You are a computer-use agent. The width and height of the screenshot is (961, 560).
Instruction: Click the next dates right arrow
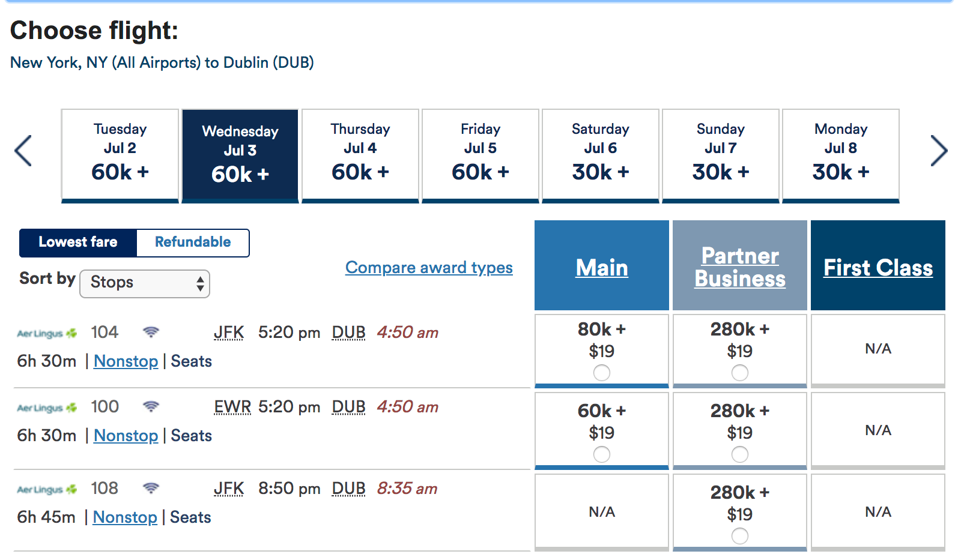click(938, 151)
